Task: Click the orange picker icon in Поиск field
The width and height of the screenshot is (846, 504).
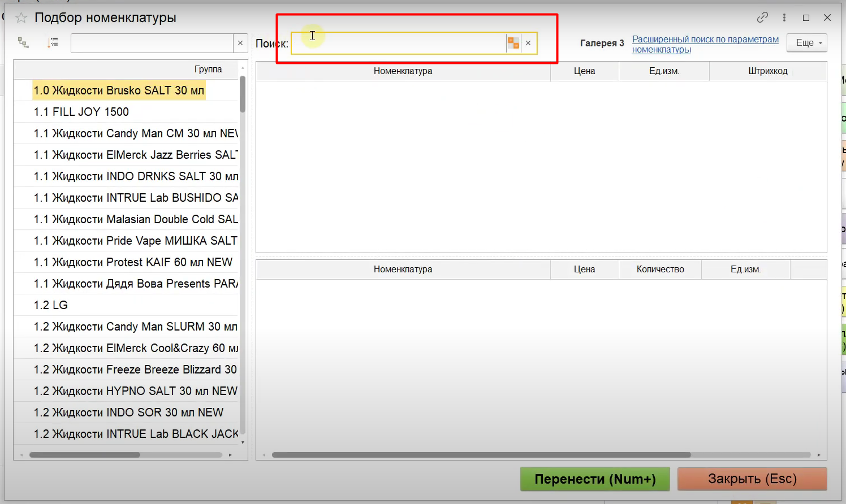Action: tap(513, 43)
